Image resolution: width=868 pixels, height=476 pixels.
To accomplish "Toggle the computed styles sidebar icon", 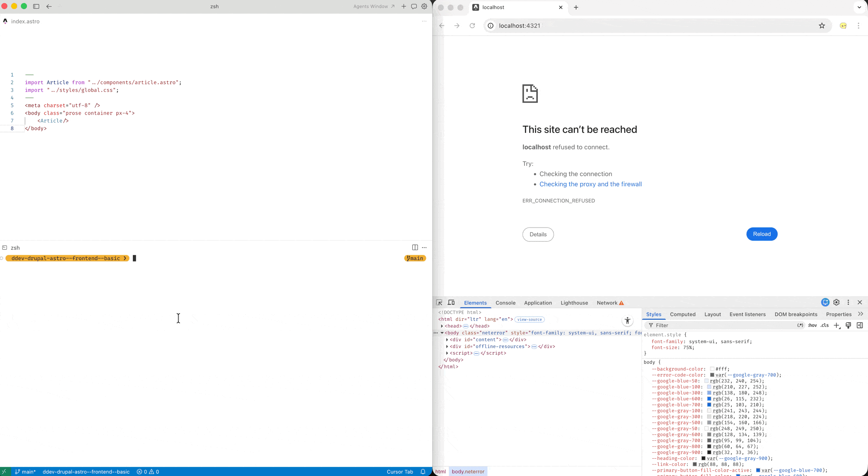I will [x=860, y=325].
